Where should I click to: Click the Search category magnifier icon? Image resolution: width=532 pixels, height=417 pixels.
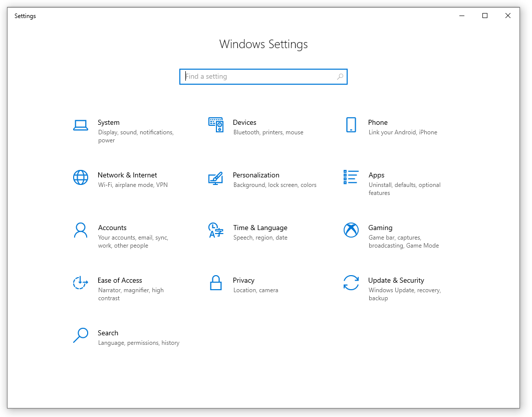coord(81,335)
